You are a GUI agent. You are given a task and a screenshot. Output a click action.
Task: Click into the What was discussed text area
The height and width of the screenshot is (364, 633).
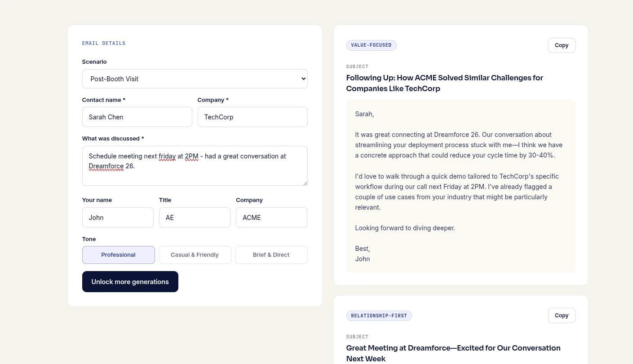195,166
